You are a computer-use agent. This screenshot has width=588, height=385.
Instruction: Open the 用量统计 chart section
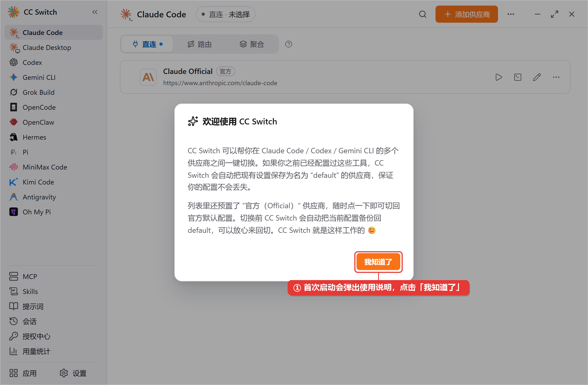point(54,351)
